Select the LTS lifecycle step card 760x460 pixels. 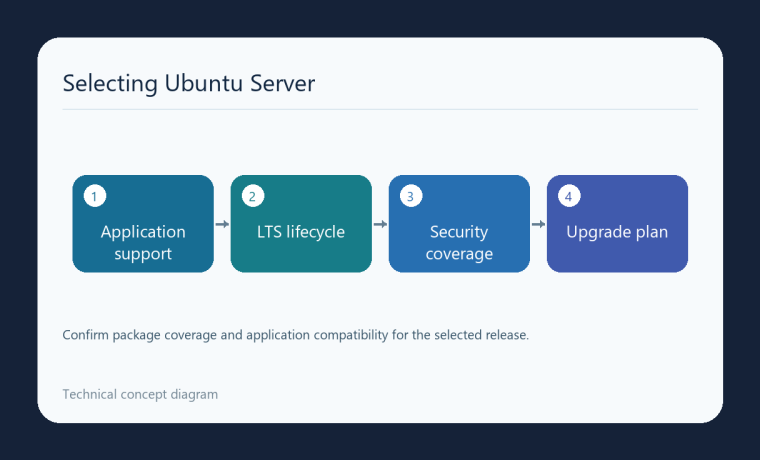tap(301, 224)
